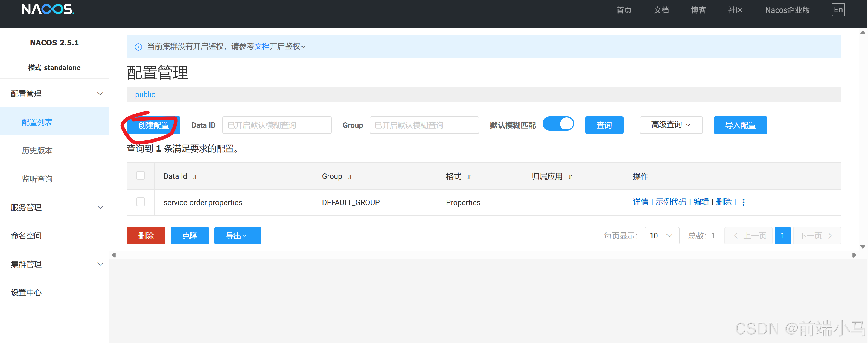Click the red 删除 button below the table
This screenshot has height=343, width=868.
(x=146, y=236)
